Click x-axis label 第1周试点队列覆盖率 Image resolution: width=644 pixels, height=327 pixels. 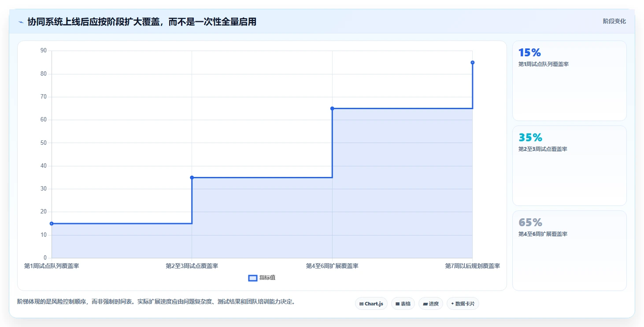52,266
